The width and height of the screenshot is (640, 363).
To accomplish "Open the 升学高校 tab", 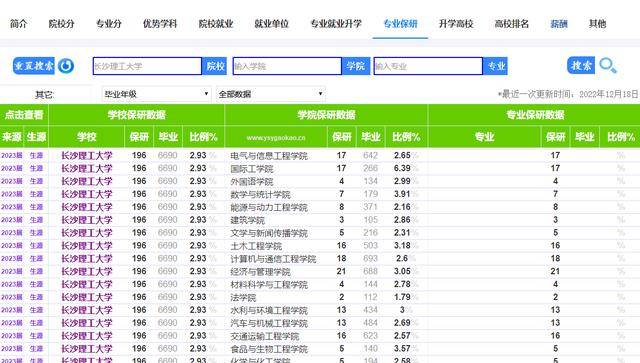I will [x=456, y=24].
